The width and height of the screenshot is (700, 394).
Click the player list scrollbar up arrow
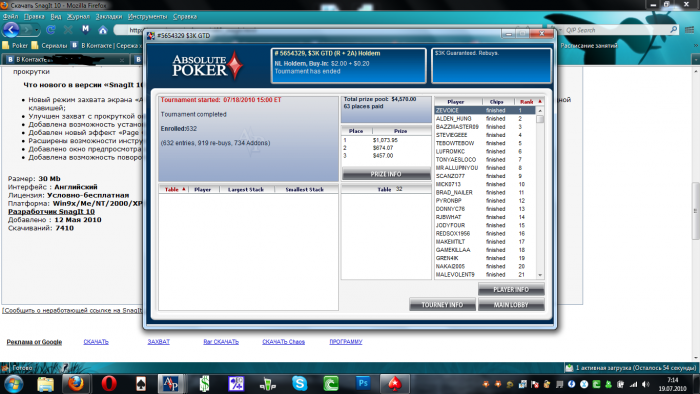(x=540, y=111)
